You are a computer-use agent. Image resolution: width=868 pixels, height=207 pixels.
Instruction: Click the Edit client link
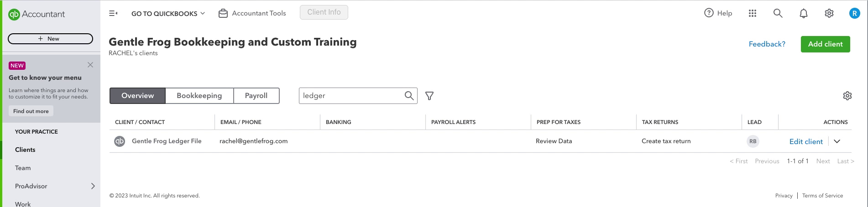[806, 141]
